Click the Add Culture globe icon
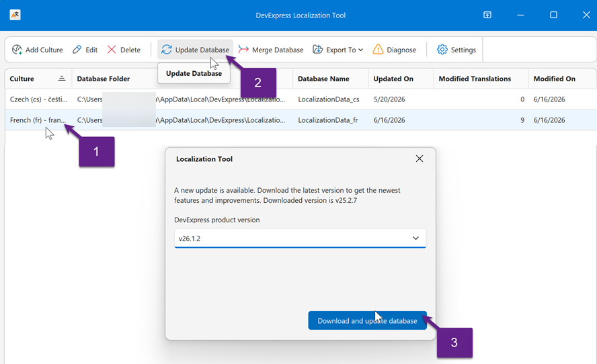 [x=17, y=50]
